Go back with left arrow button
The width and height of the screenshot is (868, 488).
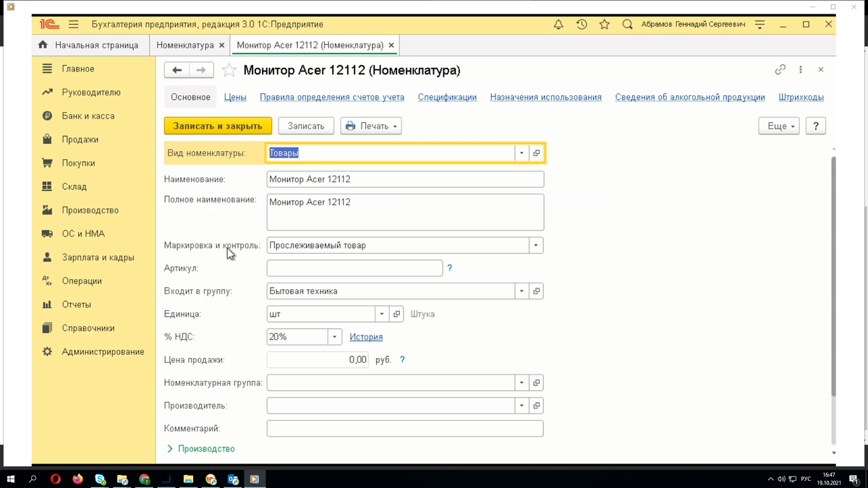click(176, 70)
